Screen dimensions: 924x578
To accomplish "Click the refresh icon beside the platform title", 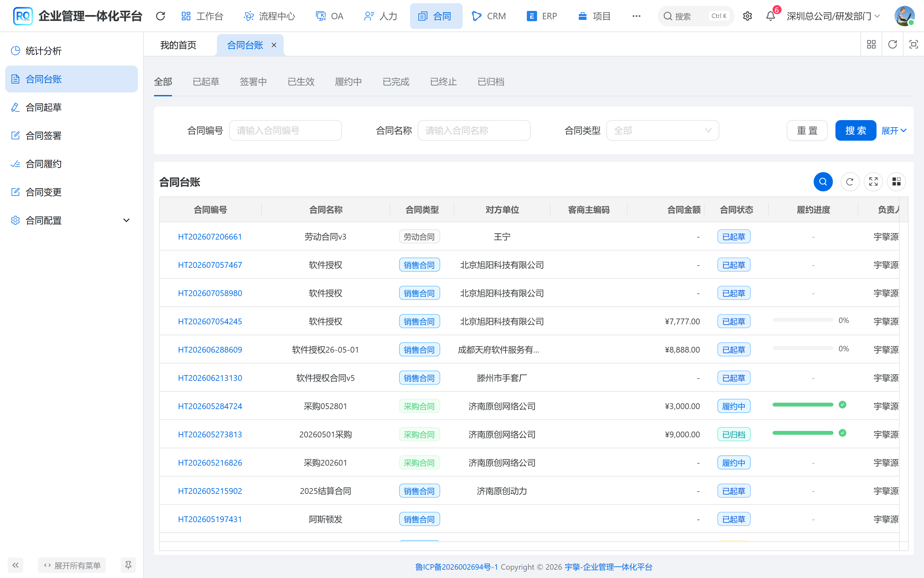I will click(x=160, y=16).
